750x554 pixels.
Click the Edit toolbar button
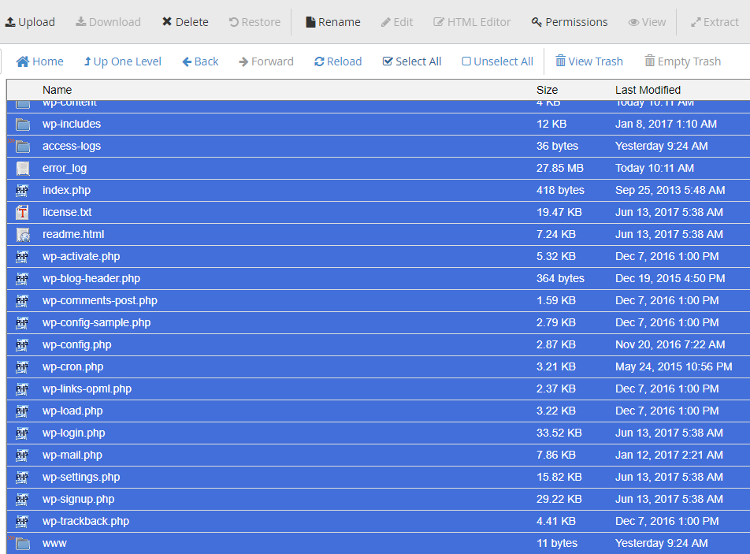point(397,22)
